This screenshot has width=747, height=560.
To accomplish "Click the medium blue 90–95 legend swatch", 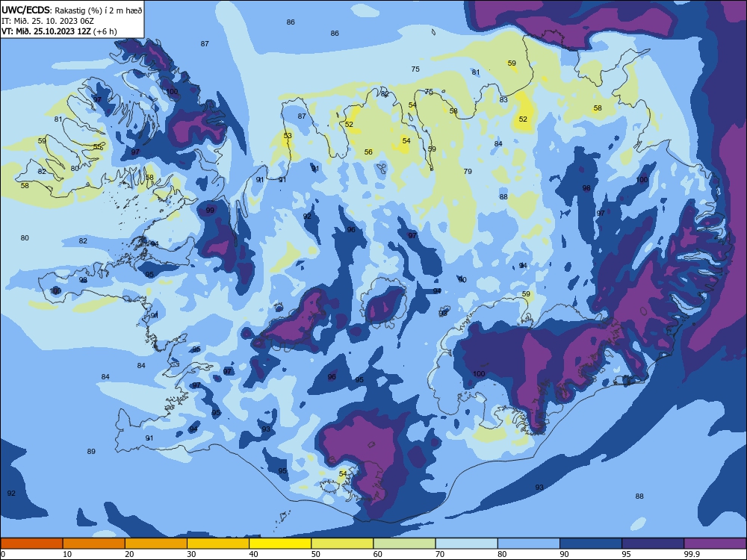I will point(591,544).
